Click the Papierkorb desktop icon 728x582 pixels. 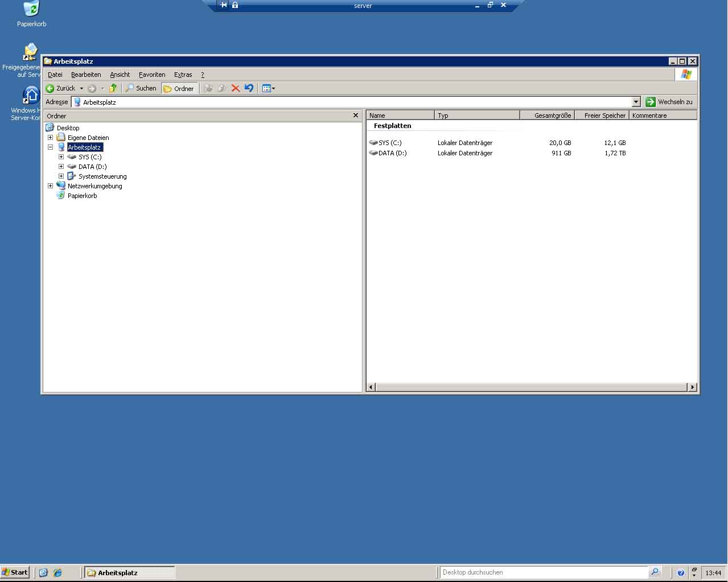(31, 14)
